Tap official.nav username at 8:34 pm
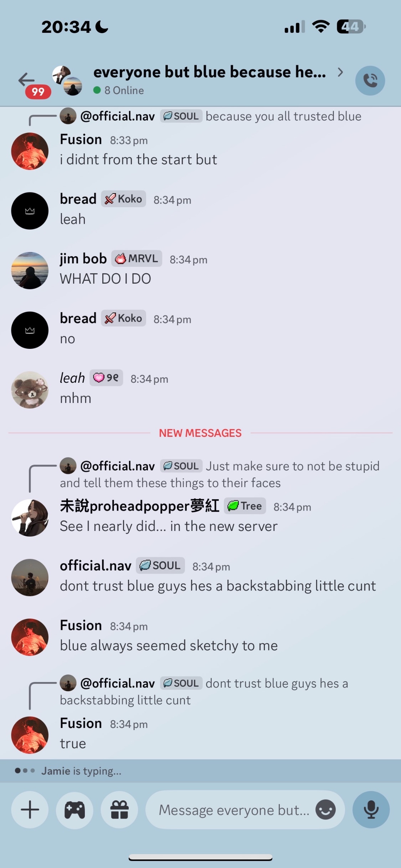401x868 pixels. [x=96, y=565]
